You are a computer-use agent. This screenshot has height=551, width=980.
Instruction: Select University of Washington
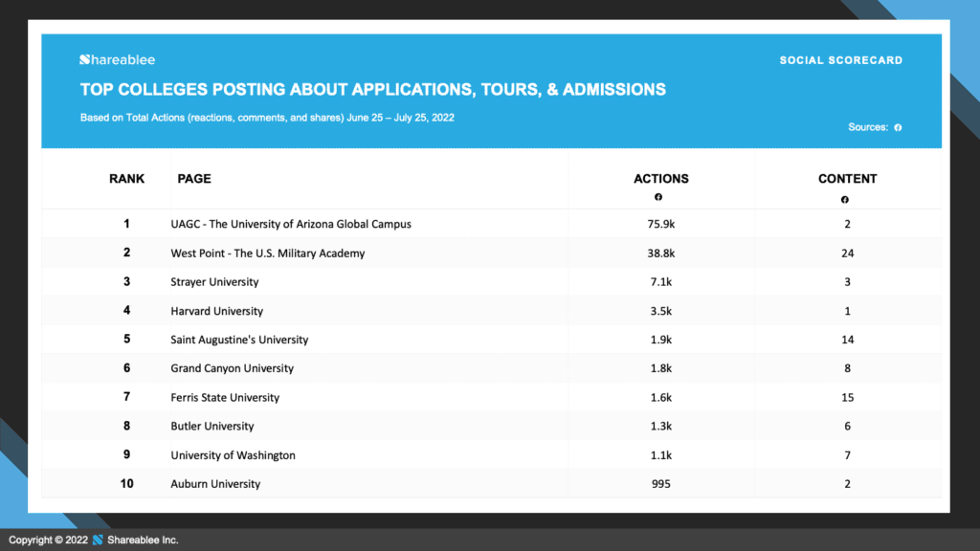pyautogui.click(x=234, y=454)
